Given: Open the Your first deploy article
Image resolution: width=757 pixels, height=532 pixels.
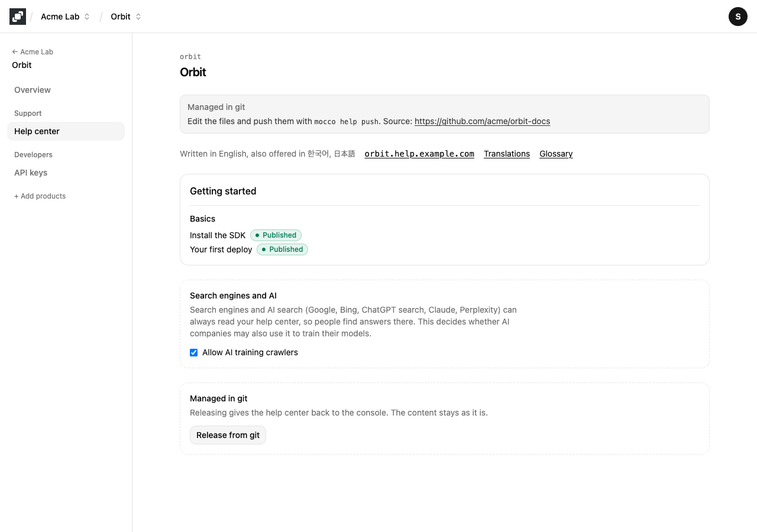Looking at the screenshot, I should [x=221, y=249].
